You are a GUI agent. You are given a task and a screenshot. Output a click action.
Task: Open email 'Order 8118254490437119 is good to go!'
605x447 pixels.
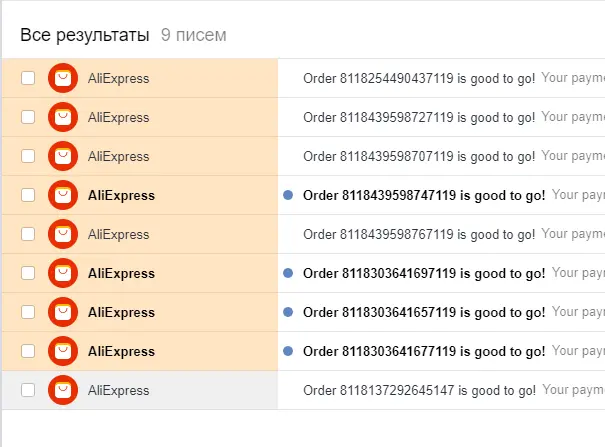coord(419,79)
